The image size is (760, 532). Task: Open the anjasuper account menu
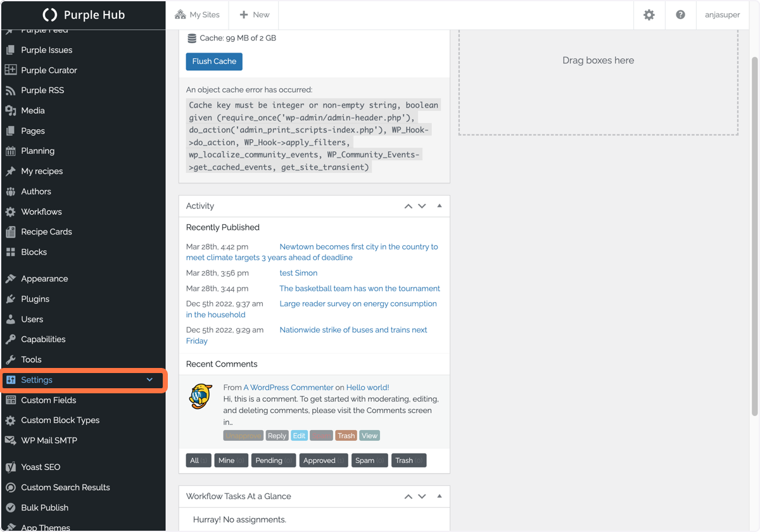point(723,15)
